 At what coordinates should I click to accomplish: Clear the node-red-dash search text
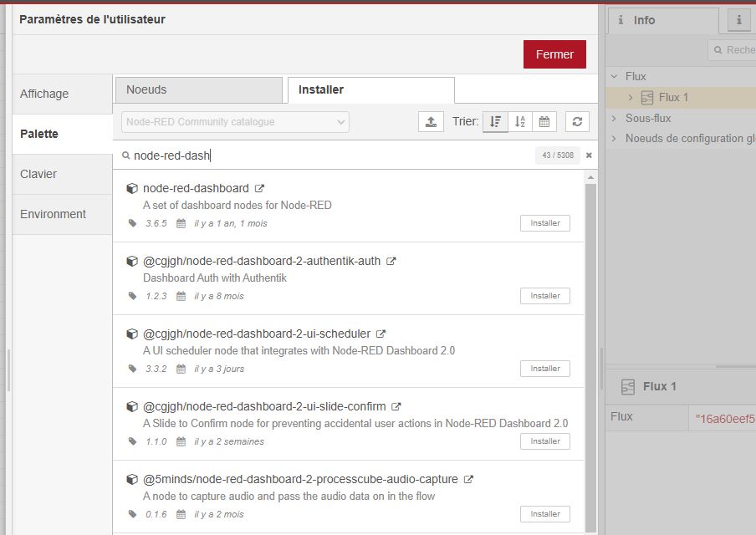coord(589,155)
